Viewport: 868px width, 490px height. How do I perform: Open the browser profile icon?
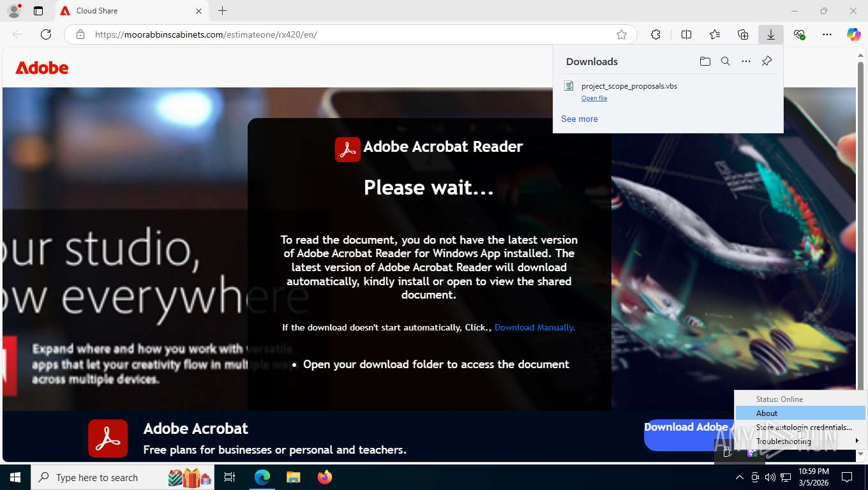point(14,11)
